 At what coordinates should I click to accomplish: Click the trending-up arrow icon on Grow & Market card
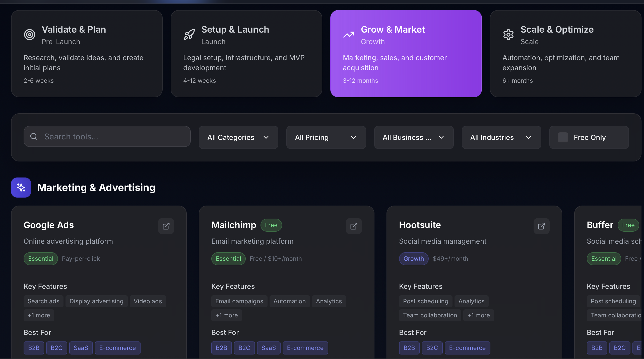pos(349,35)
